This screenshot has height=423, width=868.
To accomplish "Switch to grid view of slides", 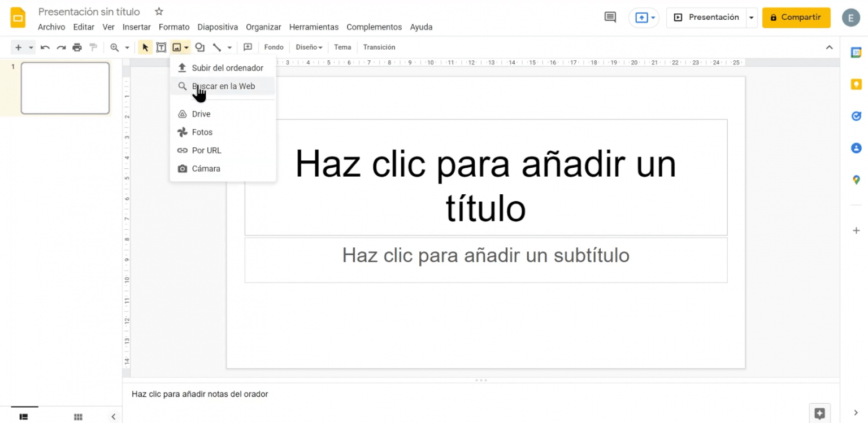I will (78, 417).
